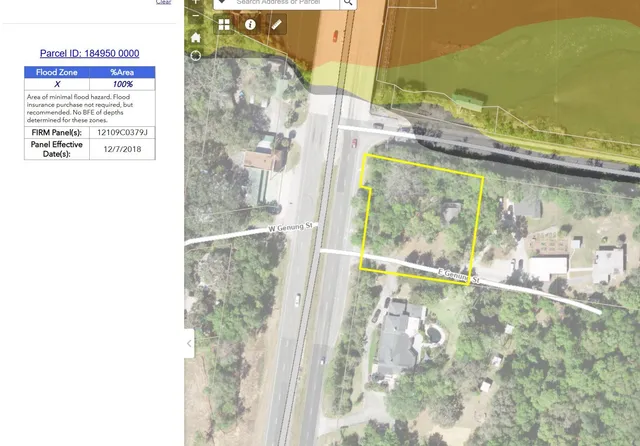Click the Clear link
640x446 pixels.
pos(164,2)
